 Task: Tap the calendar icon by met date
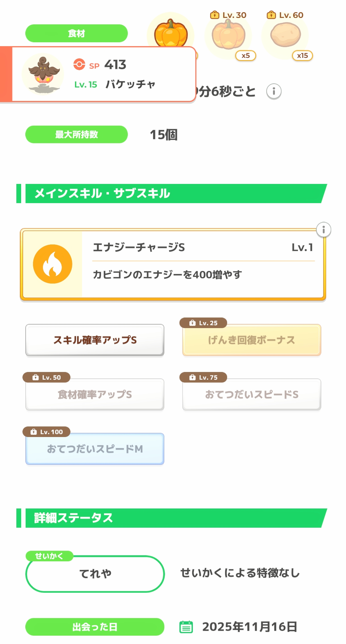click(x=186, y=627)
